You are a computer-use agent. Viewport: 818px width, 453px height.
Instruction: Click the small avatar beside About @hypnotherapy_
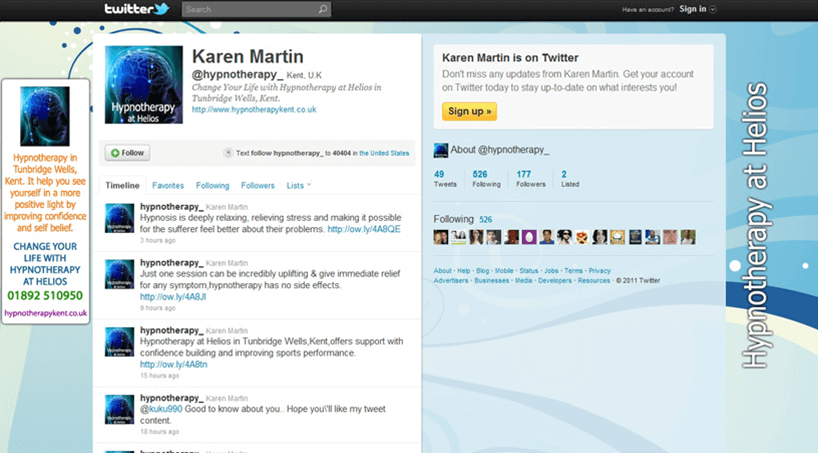(441, 150)
